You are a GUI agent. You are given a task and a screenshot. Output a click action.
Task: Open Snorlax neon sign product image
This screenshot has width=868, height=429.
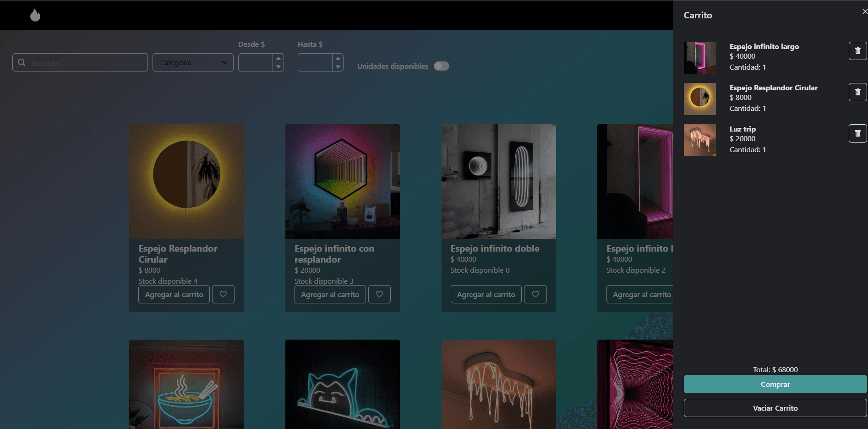[x=343, y=384]
